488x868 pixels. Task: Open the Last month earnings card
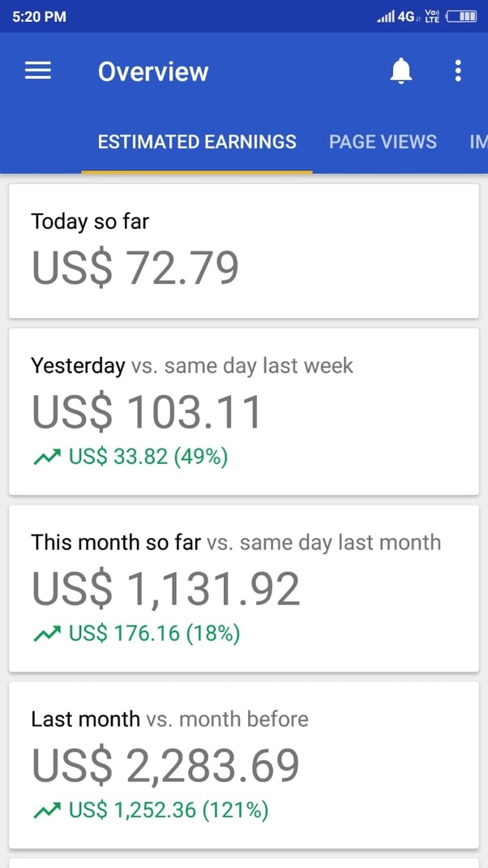tap(244, 765)
